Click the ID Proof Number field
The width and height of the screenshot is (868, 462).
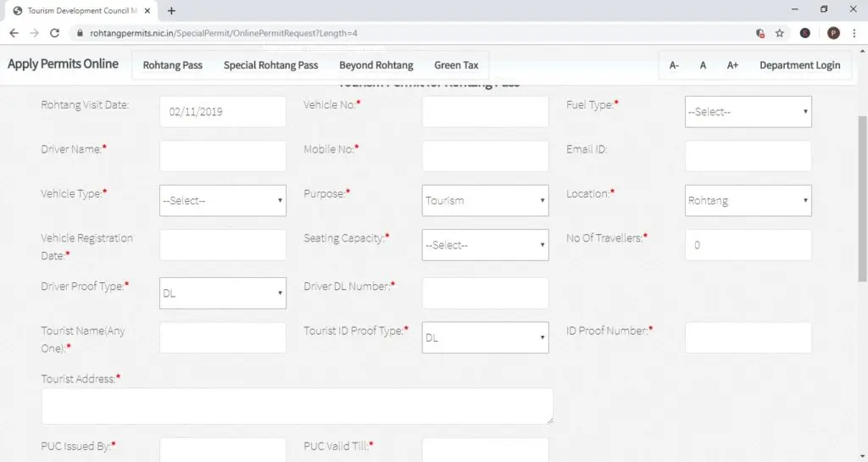pyautogui.click(x=748, y=337)
